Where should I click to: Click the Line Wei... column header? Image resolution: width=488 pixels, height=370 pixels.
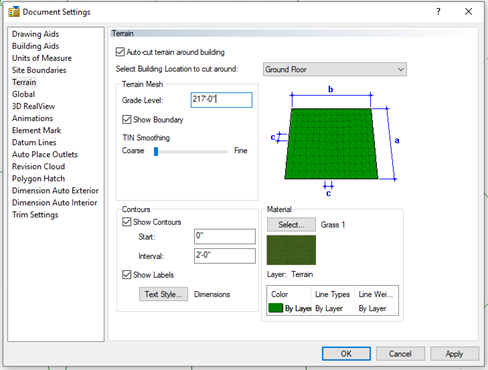[375, 294]
